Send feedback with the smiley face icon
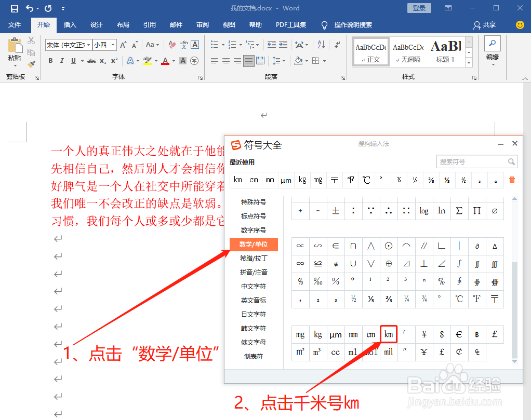This screenshot has width=531, height=420. click(x=520, y=25)
